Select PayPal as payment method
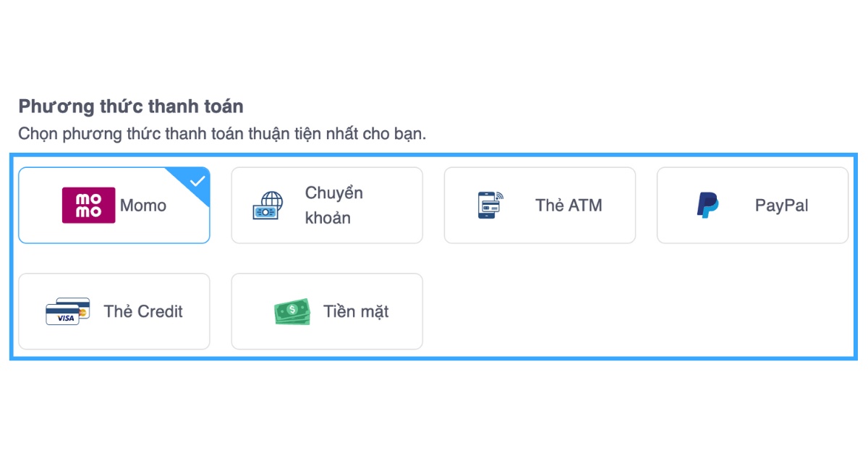This screenshot has width=868, height=456. click(752, 205)
